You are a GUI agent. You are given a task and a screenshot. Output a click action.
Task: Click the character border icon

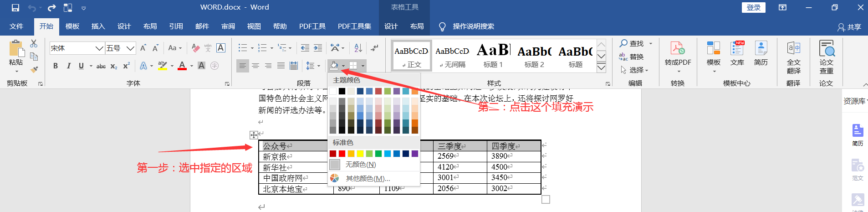click(221, 48)
